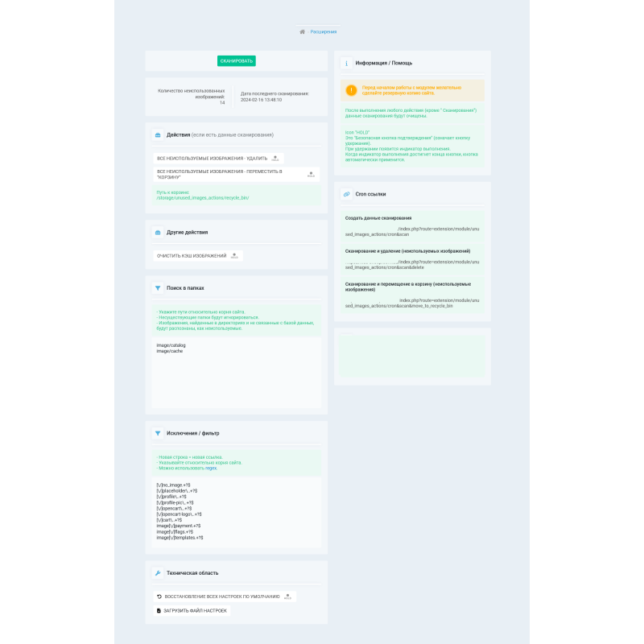The height and width of the screenshot is (644, 644).
Task: Click the briefcase icon beside Действия
Action: click(x=158, y=134)
